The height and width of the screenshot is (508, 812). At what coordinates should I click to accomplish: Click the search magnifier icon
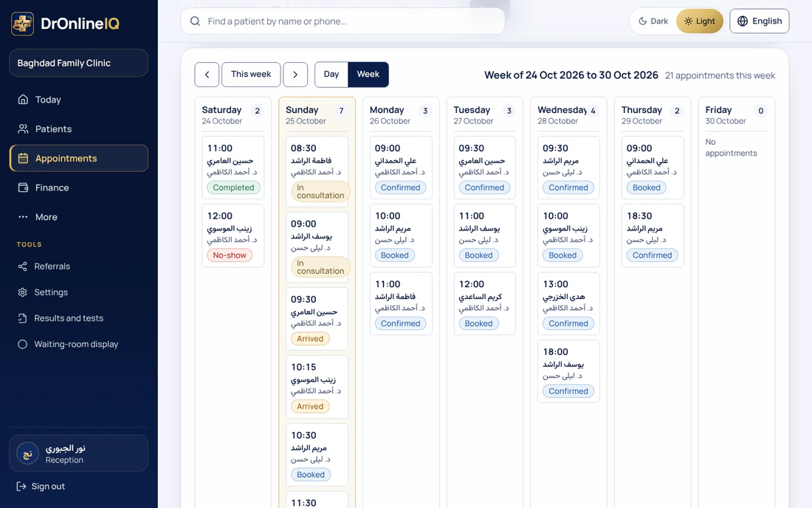click(x=195, y=21)
